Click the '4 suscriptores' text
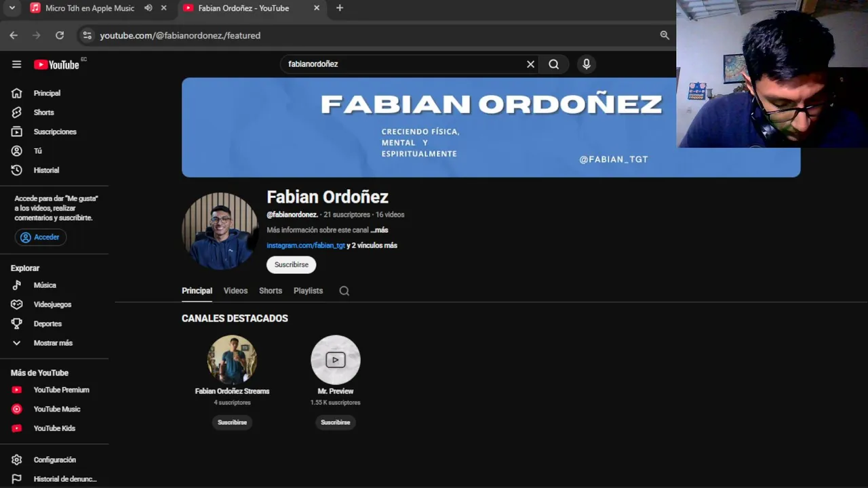This screenshot has height=488, width=868. point(232,403)
